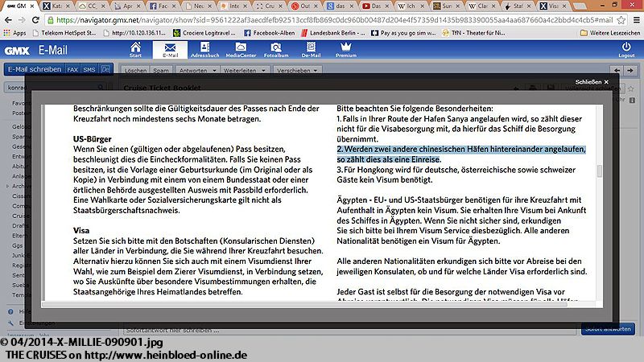
Task: Open the Weiterleiten dropdown arrow
Action: [x=263, y=71]
